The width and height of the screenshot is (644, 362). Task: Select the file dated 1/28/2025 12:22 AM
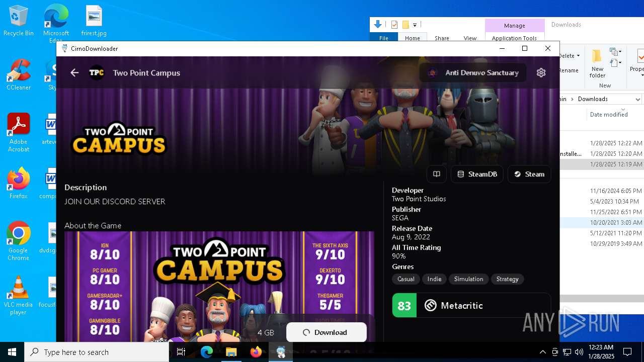pos(602,143)
